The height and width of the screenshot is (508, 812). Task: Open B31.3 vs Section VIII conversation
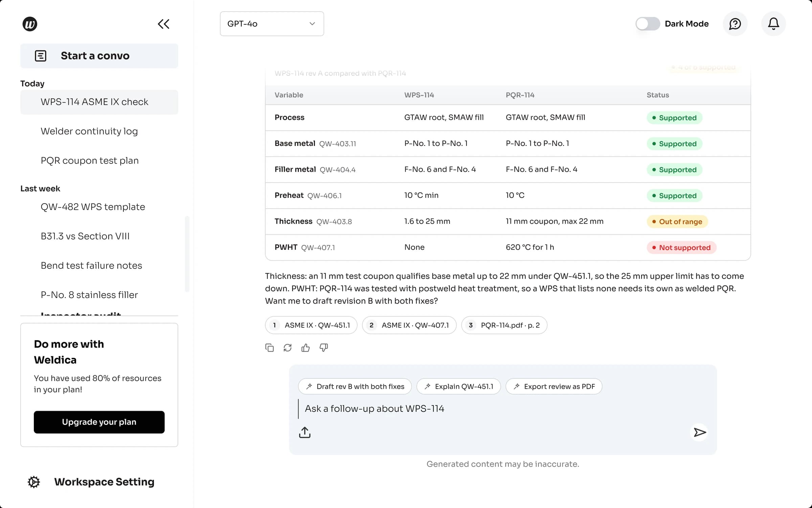point(99,236)
